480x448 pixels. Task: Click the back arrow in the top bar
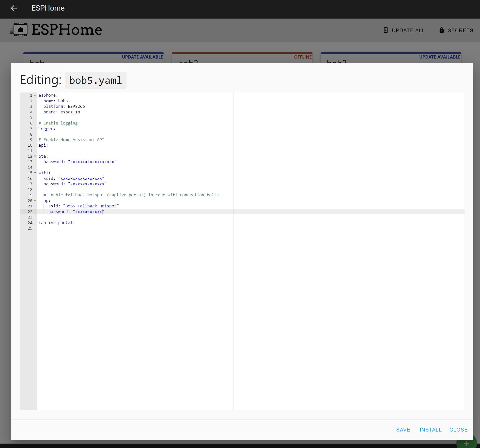(14, 8)
